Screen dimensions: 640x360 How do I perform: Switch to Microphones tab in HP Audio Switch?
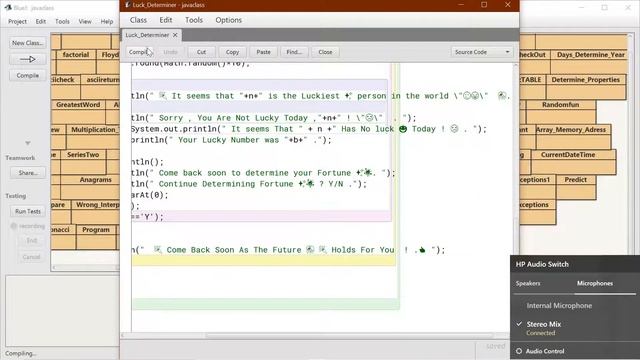[595, 283]
